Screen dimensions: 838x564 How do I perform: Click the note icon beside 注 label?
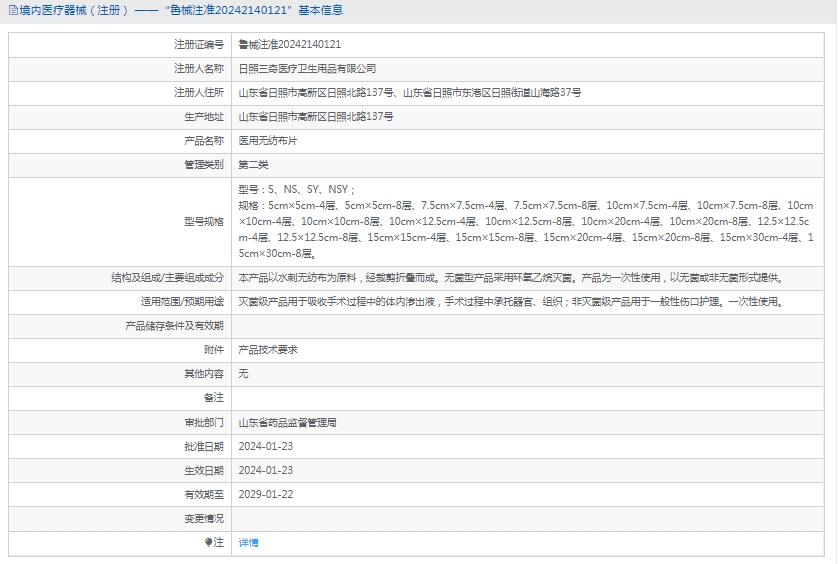click(209, 542)
